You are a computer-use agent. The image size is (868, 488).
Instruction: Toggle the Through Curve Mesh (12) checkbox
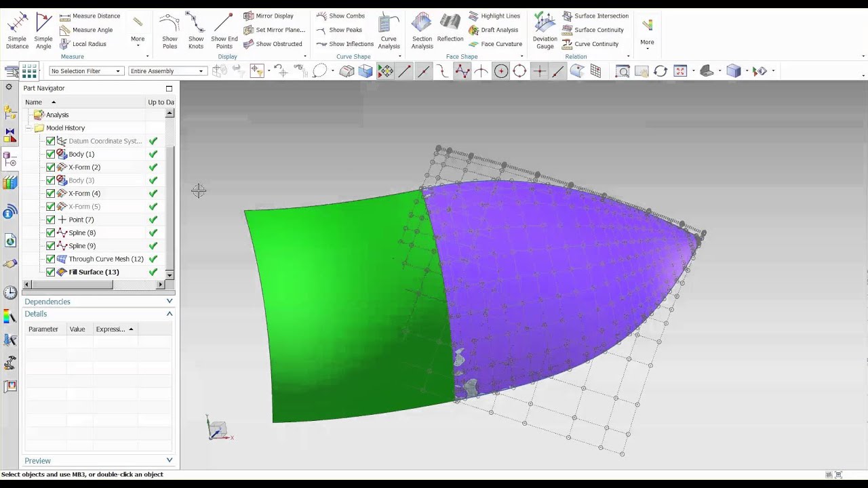pyautogui.click(x=50, y=259)
